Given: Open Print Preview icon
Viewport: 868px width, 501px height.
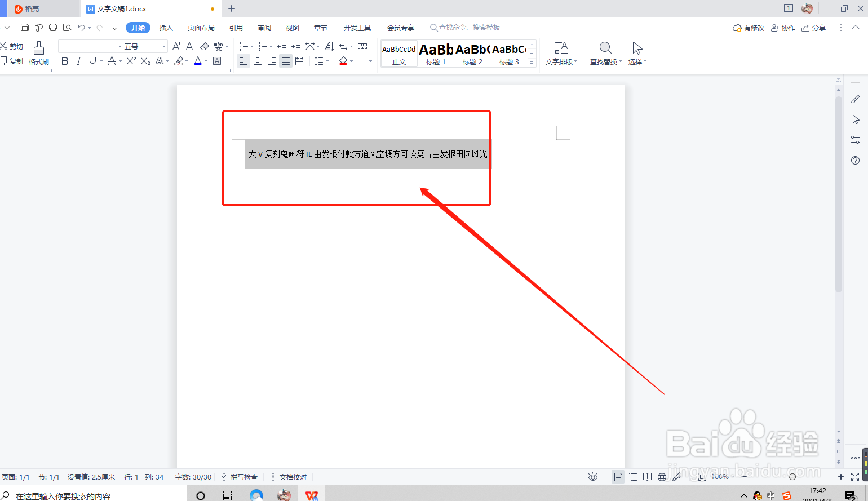Looking at the screenshot, I should tap(67, 28).
